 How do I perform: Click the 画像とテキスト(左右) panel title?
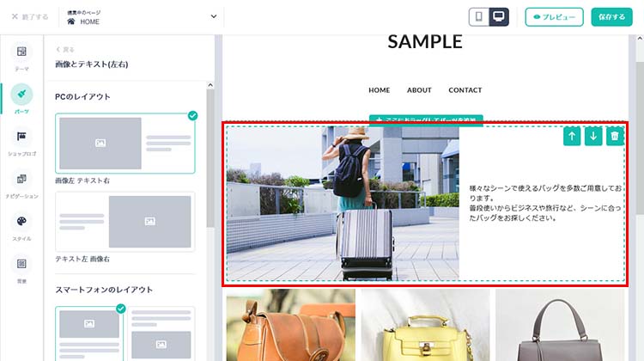(92, 64)
